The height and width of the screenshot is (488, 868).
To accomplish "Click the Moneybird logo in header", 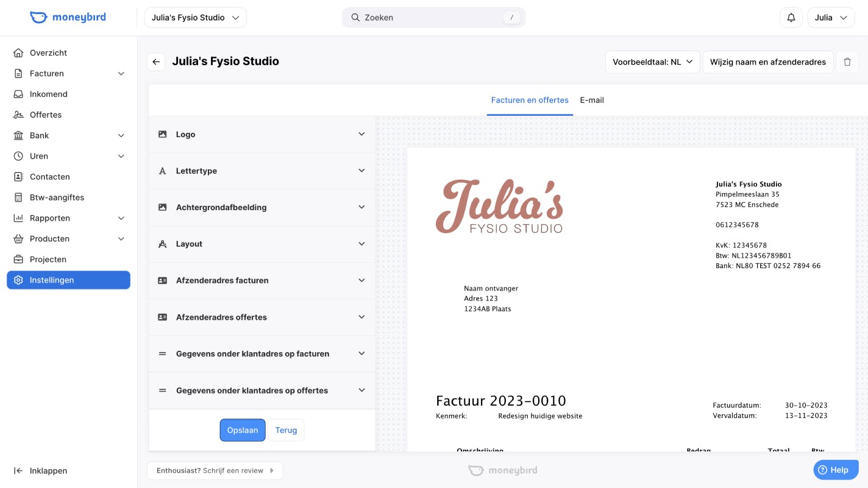I will [68, 17].
